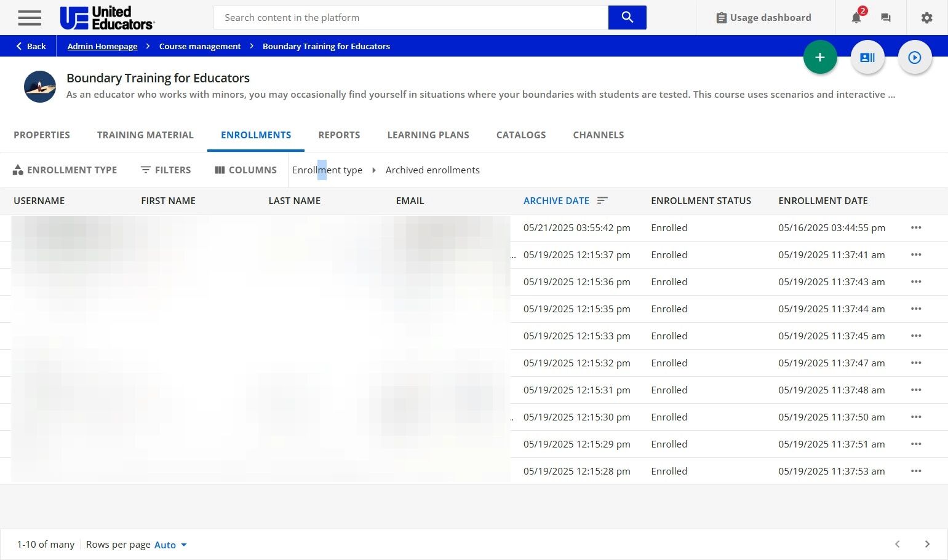This screenshot has width=948, height=560.
Task: Open row options for archive 05/19/2025 12:15:35 pm
Action: [x=916, y=309]
